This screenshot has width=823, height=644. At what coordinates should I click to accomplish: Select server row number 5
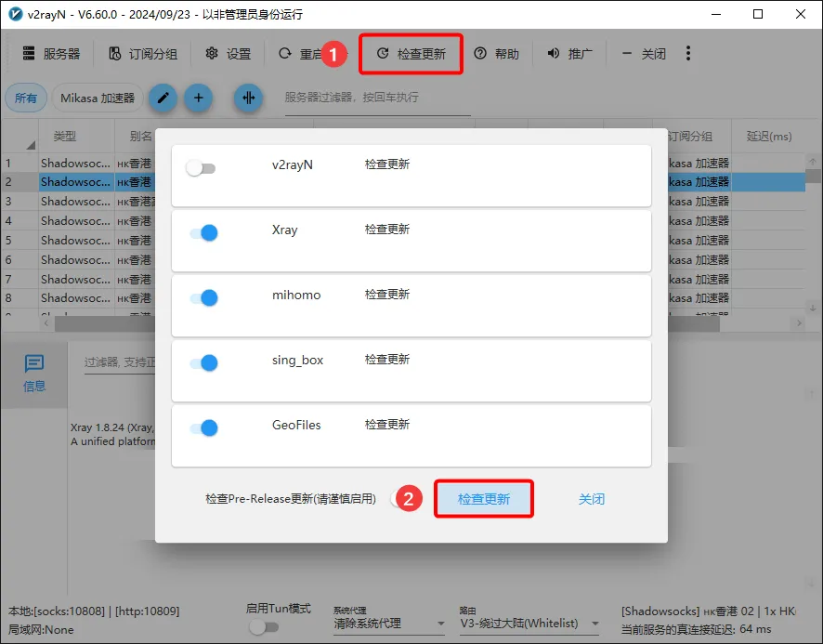[8, 240]
